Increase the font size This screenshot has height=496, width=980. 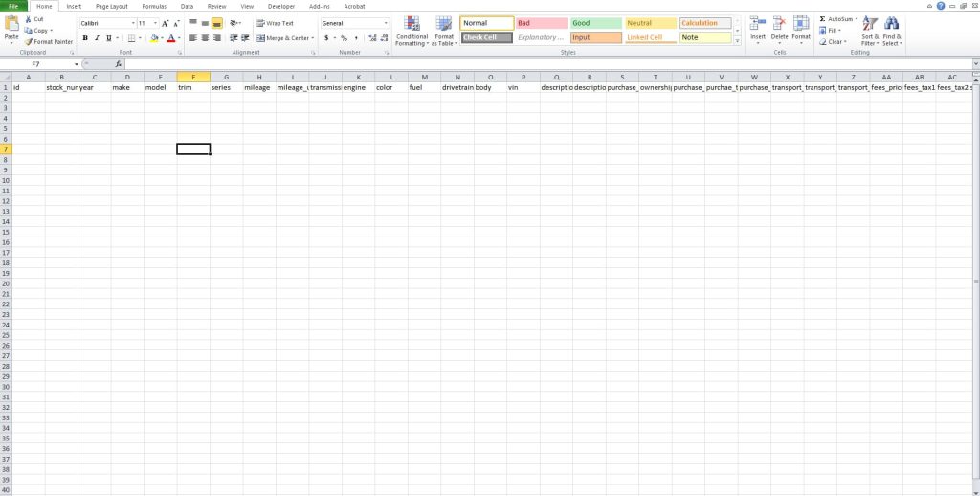(165, 23)
